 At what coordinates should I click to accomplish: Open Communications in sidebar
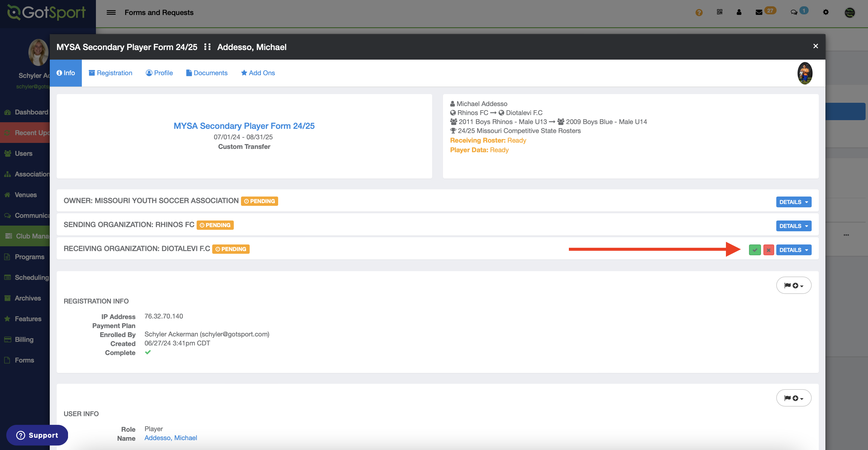pyautogui.click(x=25, y=216)
